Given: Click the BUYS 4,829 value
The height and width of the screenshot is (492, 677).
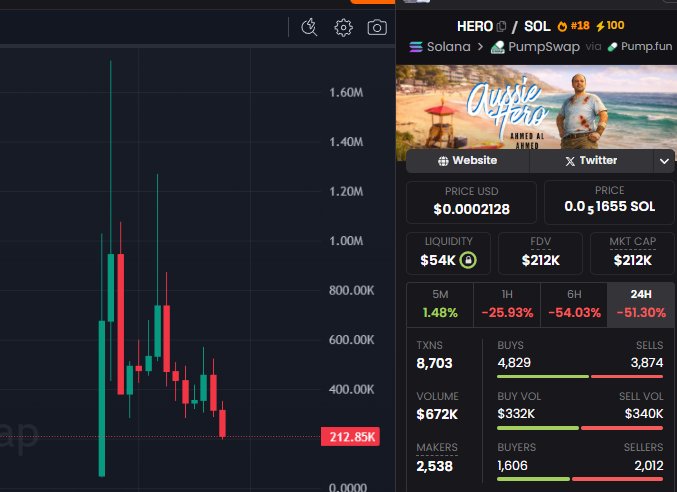Looking at the screenshot, I should [x=514, y=363].
